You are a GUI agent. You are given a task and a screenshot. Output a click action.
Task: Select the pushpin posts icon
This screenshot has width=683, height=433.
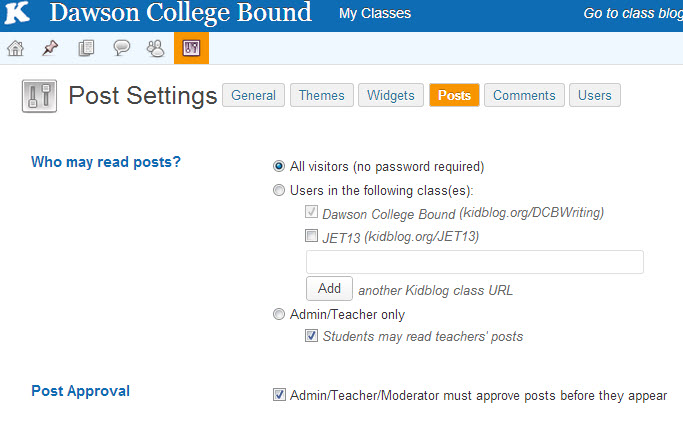[x=50, y=48]
